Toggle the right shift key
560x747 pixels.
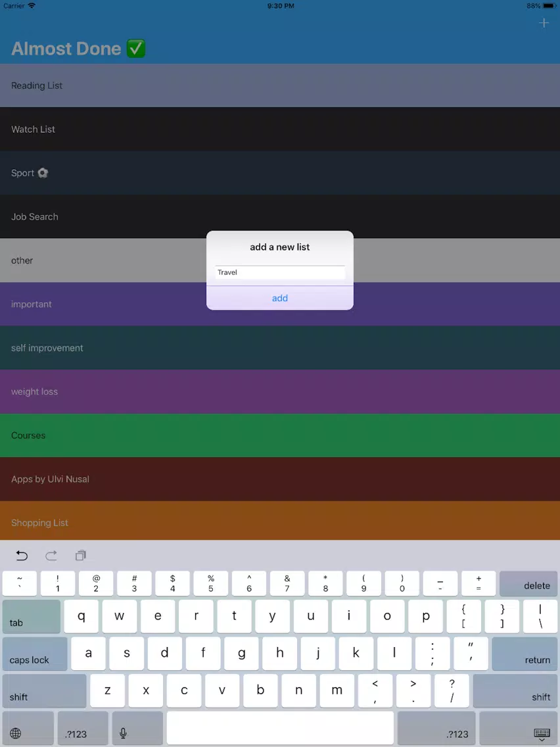coord(515,691)
